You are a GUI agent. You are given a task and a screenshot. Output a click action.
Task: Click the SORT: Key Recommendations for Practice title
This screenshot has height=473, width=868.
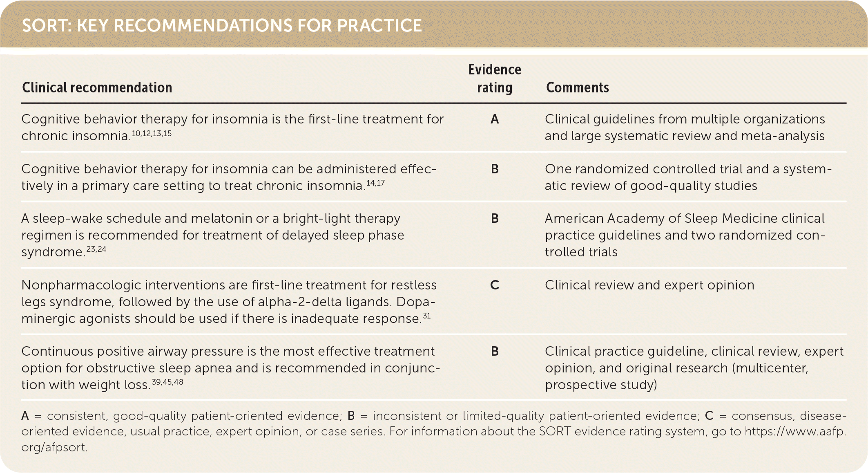coord(222,25)
